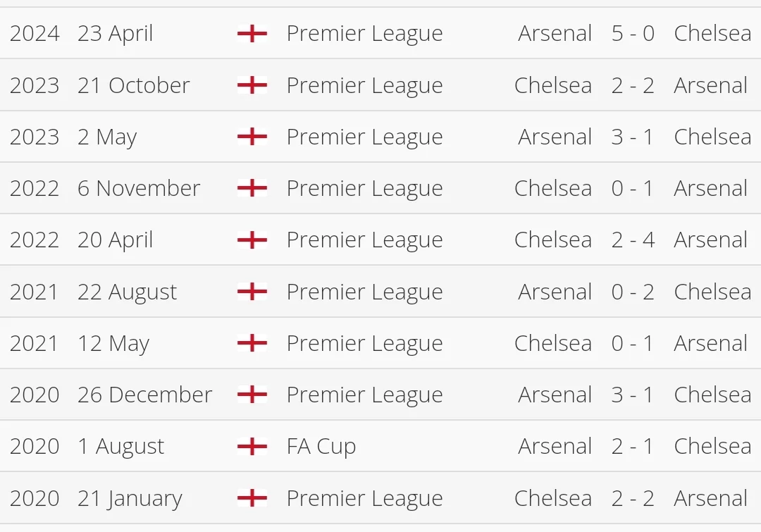Click England flag on 6 November row
The width and height of the screenshot is (761, 532).
[252, 188]
